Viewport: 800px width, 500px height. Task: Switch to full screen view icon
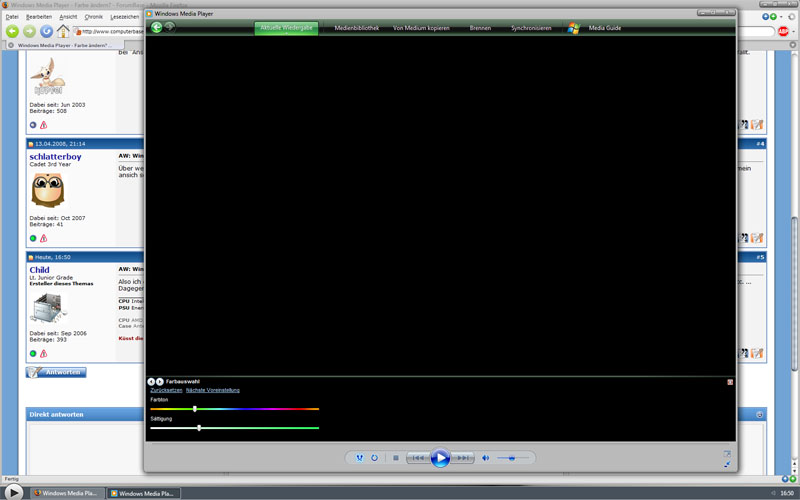click(727, 454)
